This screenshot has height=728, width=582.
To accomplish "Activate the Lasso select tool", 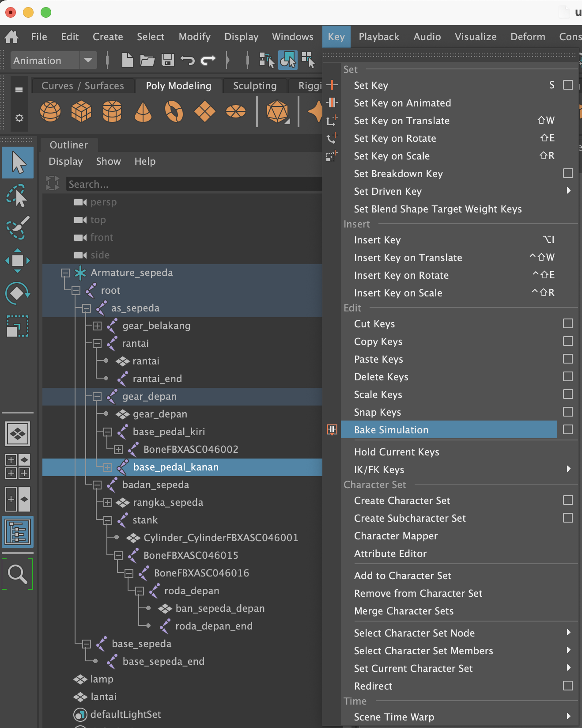I will 18,196.
